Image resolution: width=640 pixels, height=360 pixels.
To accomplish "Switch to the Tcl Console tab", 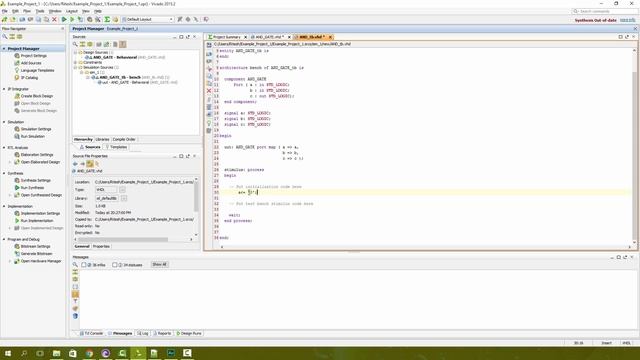I will [x=91, y=333].
